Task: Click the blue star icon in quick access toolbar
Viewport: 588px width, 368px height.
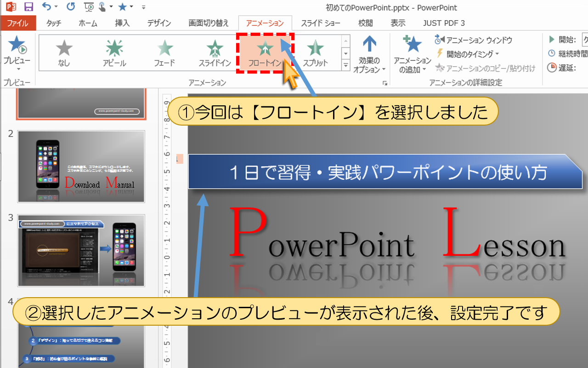Action: tap(122, 7)
